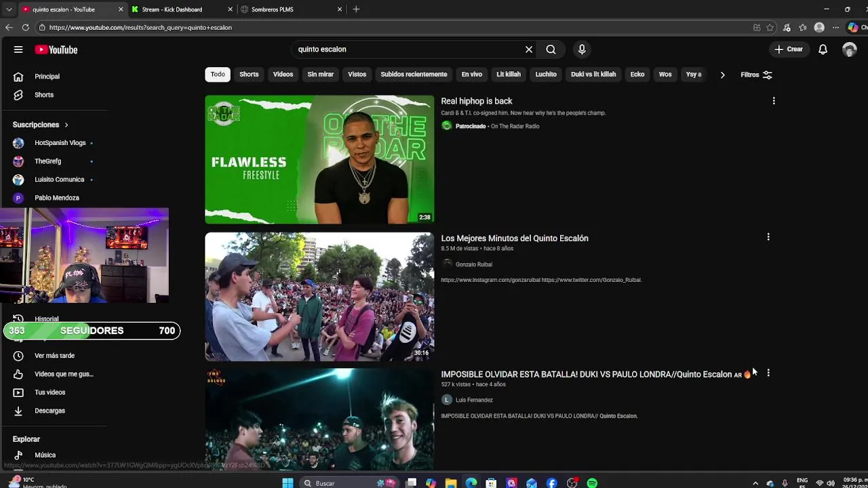
Task: Open Facebook icon in the taskbar
Action: (551, 483)
